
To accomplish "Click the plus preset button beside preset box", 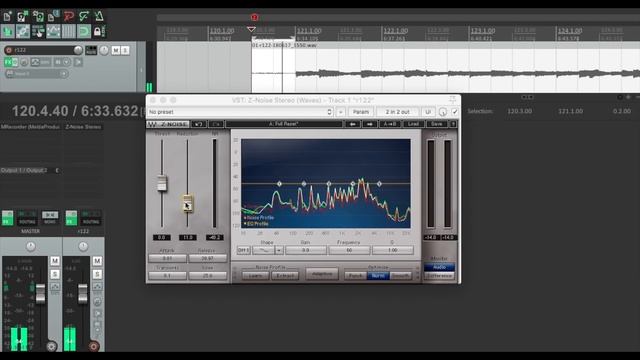I will (341, 112).
